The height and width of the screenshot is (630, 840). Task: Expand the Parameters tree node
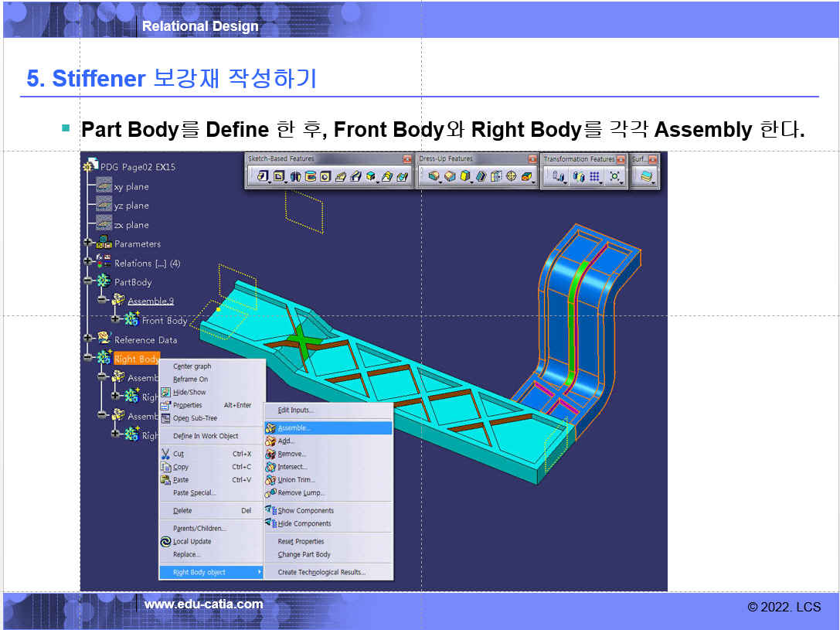(90, 243)
